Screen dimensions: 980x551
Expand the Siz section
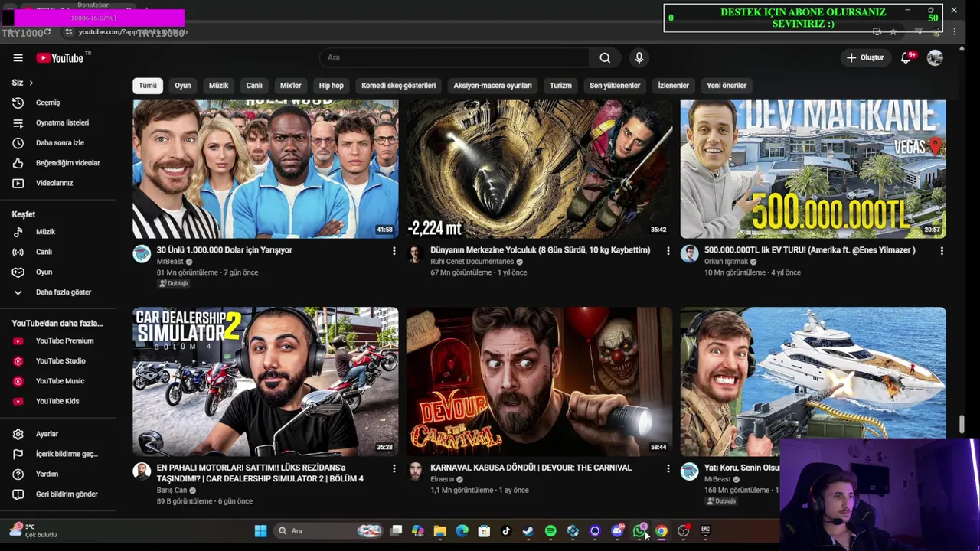tap(23, 83)
